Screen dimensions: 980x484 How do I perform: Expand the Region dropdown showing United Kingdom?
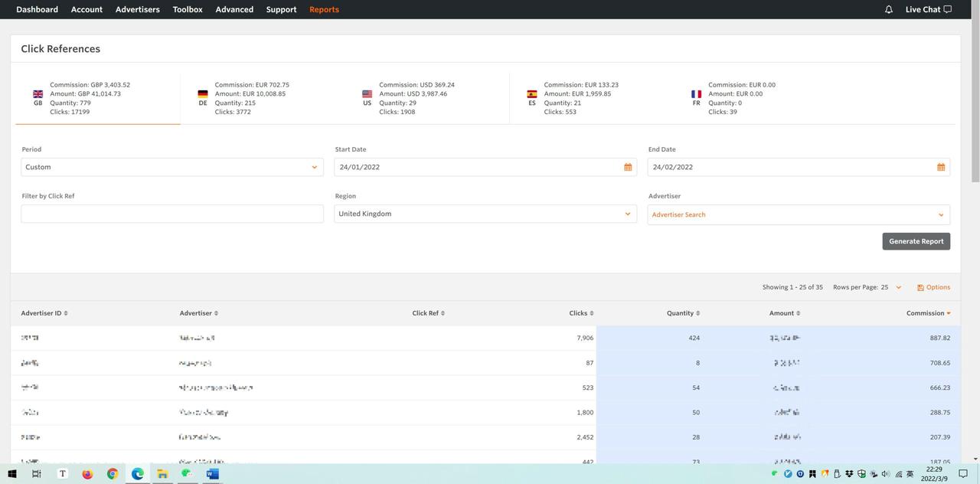[x=485, y=214]
